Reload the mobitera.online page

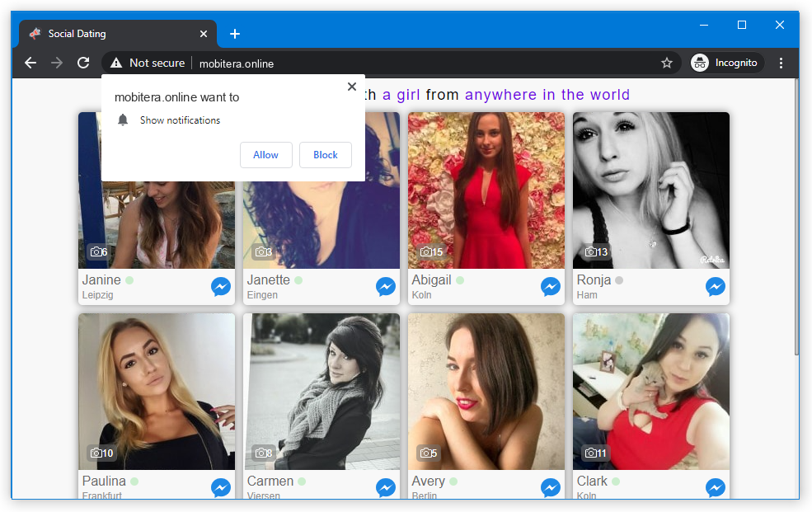click(x=82, y=62)
